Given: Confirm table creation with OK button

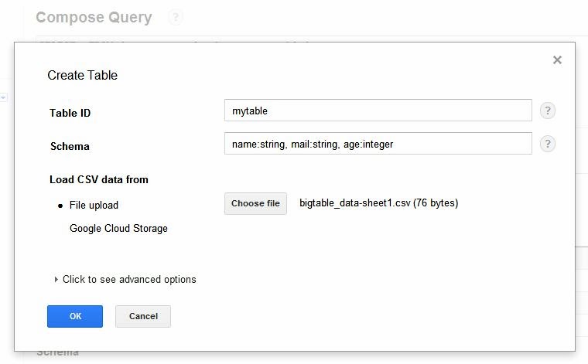Looking at the screenshot, I should [75, 316].
